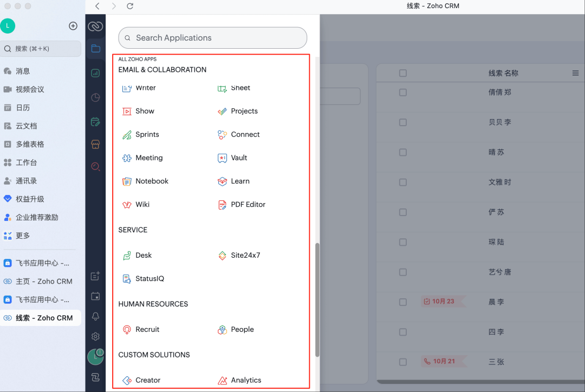Open the Sheet app
Image resolution: width=585 pixels, height=392 pixels.
click(x=233, y=88)
